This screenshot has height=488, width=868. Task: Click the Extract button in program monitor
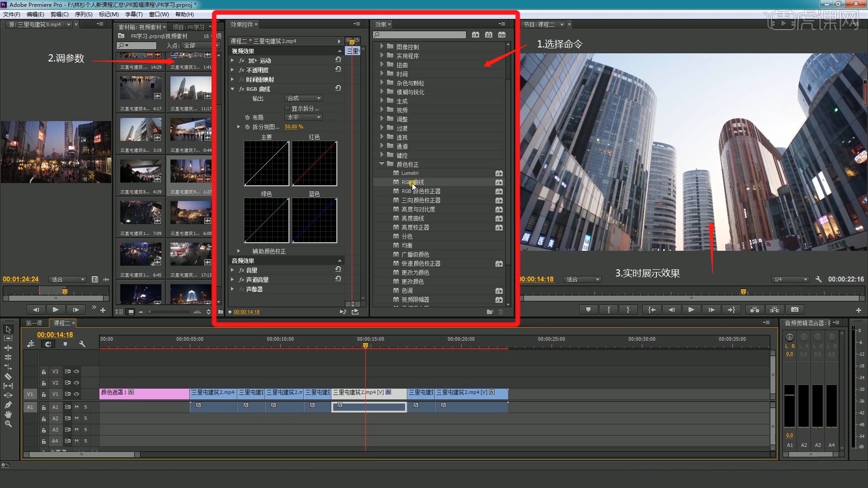click(x=774, y=310)
